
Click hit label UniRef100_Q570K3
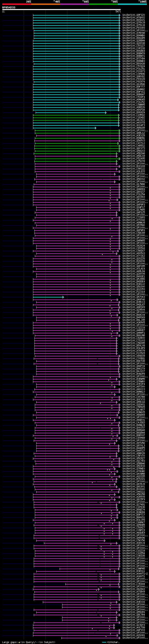click(133, 297)
